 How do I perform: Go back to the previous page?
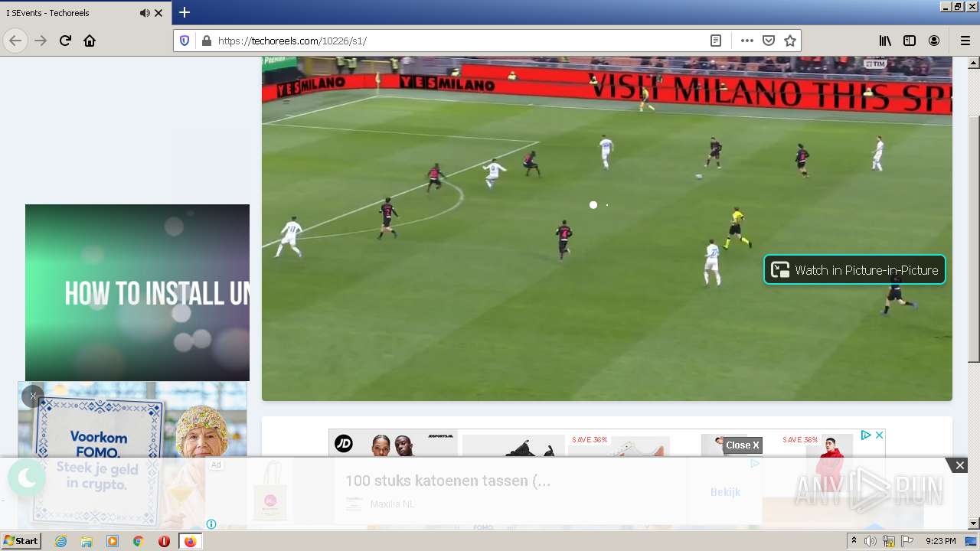pyautogui.click(x=15, y=41)
